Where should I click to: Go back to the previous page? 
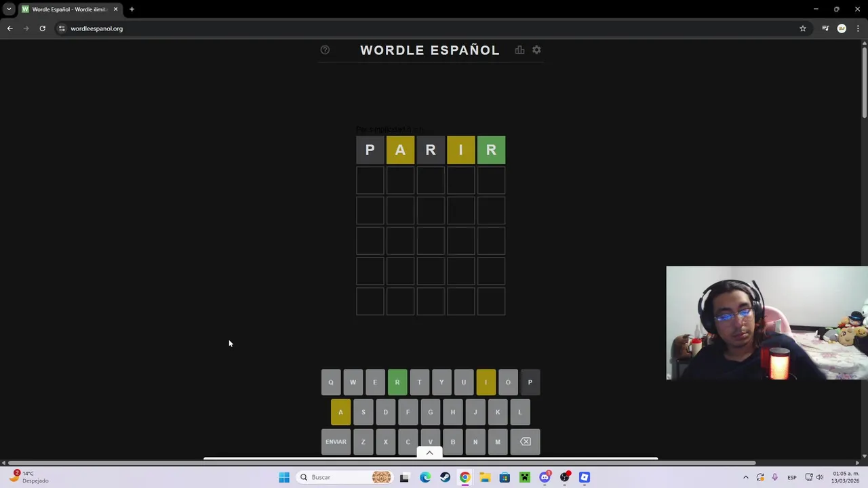[9, 28]
